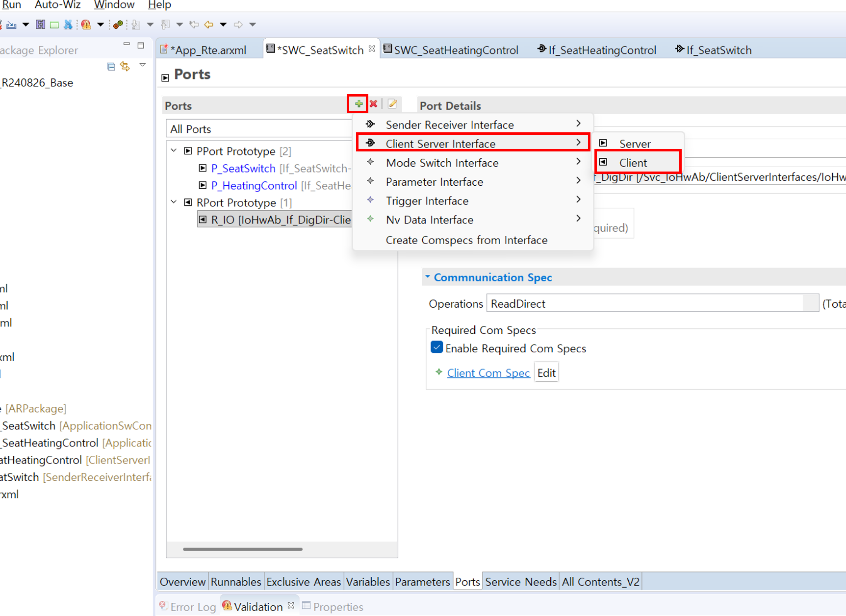Click the Collapse All icon in Package Explorer
The width and height of the screenshot is (846, 616).
(x=111, y=66)
